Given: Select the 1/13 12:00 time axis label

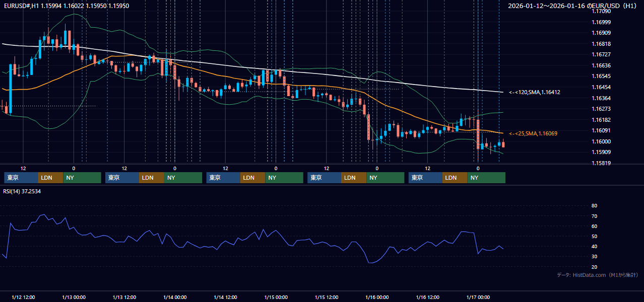Looking at the screenshot, I should coord(124,297).
